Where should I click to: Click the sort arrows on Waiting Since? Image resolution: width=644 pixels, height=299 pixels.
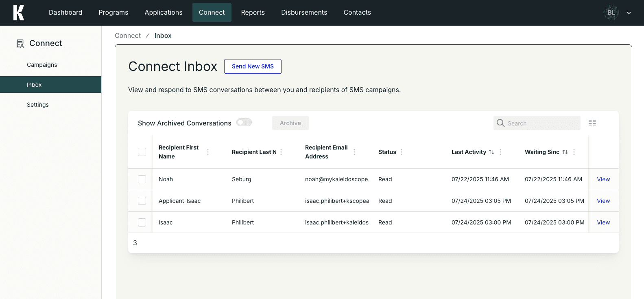pos(565,152)
